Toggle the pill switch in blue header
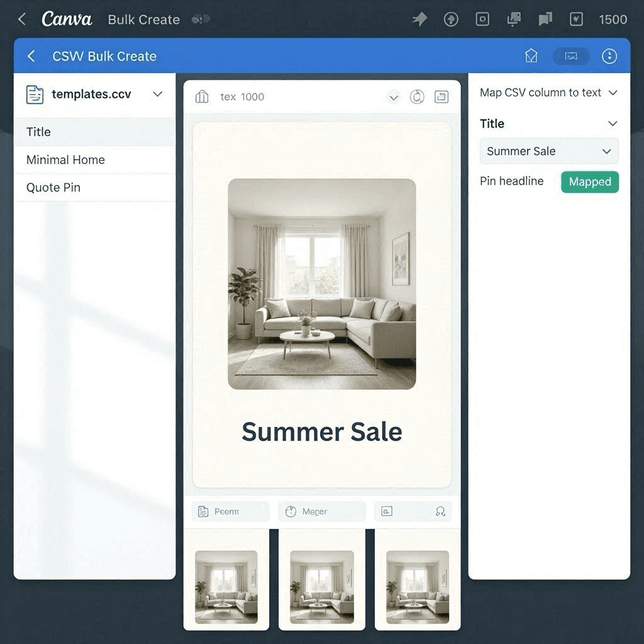644x644 pixels. pyautogui.click(x=571, y=56)
